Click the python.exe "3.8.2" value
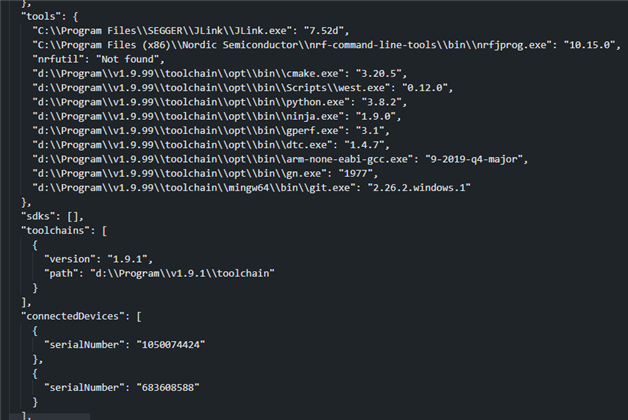This screenshot has height=420, width=628. 381,102
